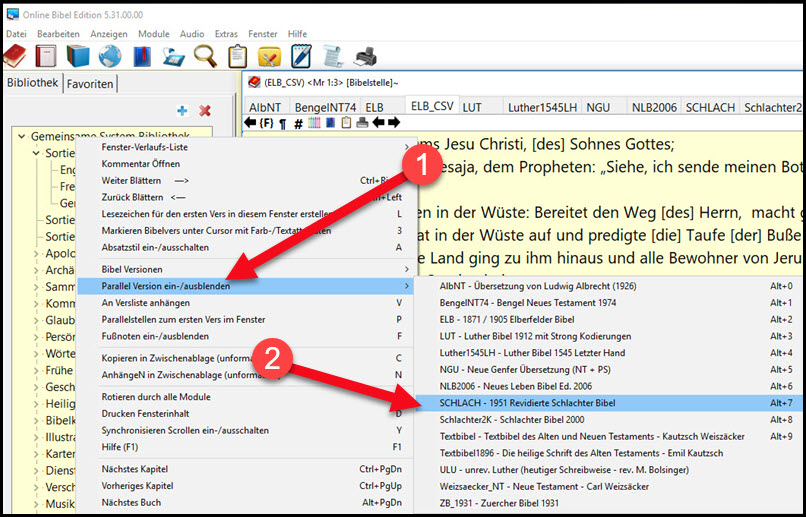Toggle Absatzstil ein-/ausschalten menu entry

(245, 247)
